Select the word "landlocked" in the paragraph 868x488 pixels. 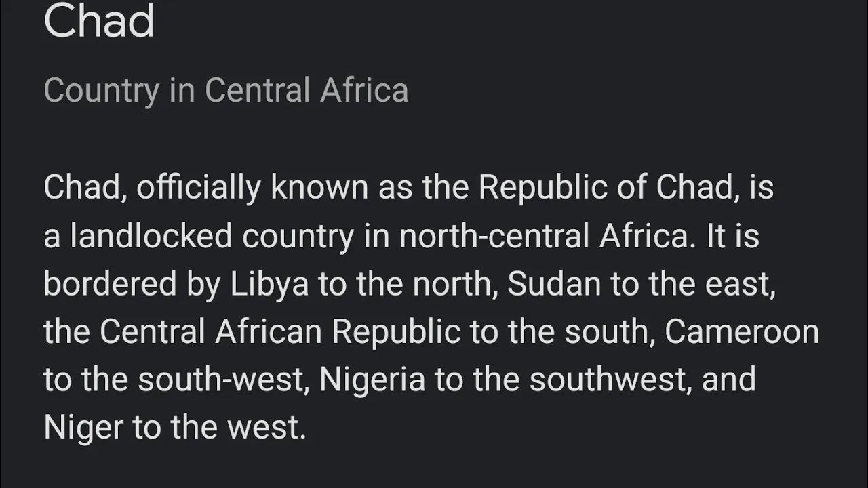coord(151,236)
